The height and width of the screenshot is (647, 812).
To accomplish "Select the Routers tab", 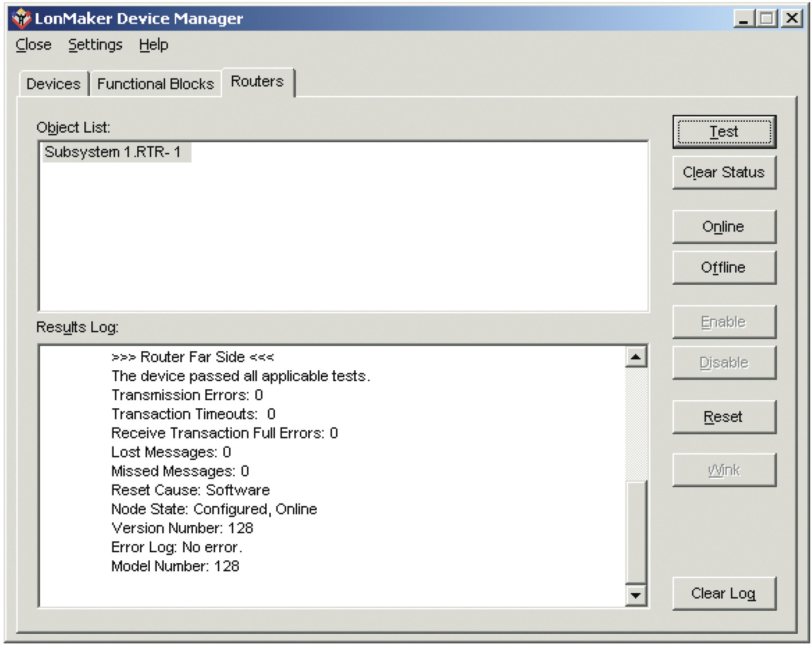I will click(x=257, y=82).
